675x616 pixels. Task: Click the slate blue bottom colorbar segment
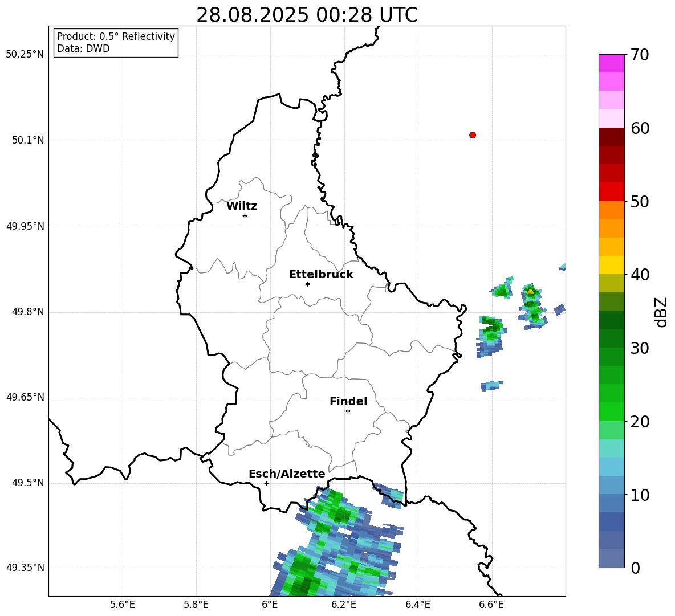click(611, 558)
